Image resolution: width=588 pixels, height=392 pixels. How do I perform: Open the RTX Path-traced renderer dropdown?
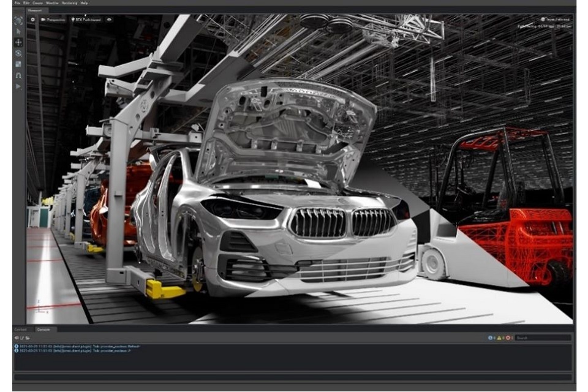point(86,20)
